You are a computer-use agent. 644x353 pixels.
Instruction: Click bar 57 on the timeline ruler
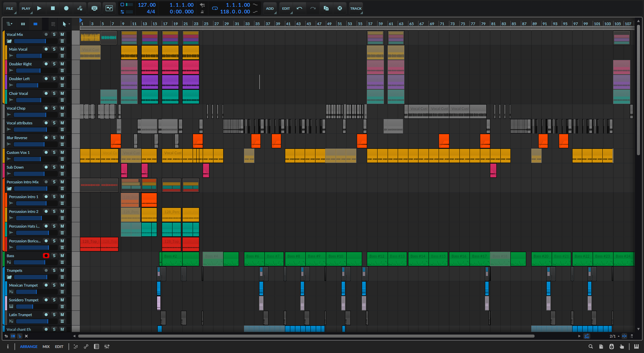click(x=370, y=24)
